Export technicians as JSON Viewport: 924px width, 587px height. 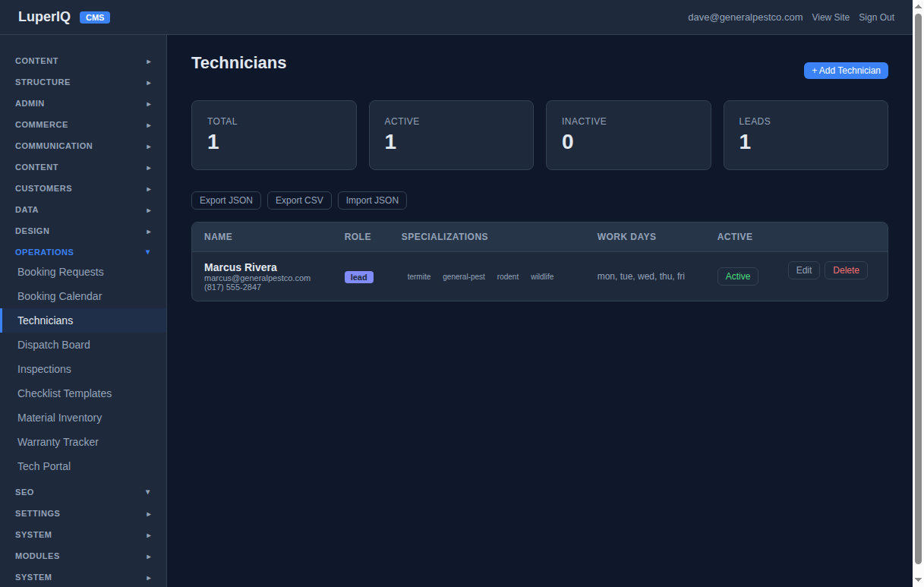(x=226, y=200)
